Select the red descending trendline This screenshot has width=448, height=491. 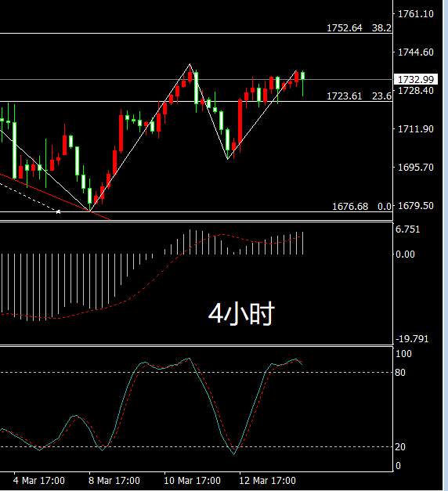pos(55,197)
